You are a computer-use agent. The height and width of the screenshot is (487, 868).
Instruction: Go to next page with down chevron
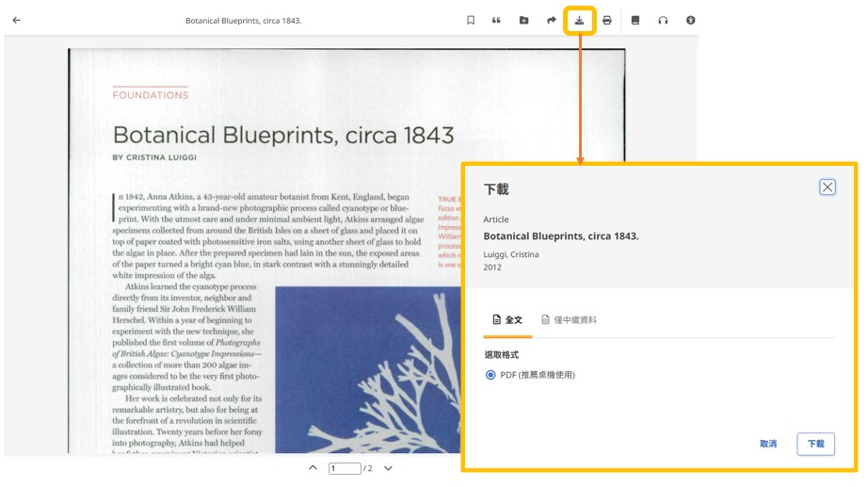pos(388,468)
